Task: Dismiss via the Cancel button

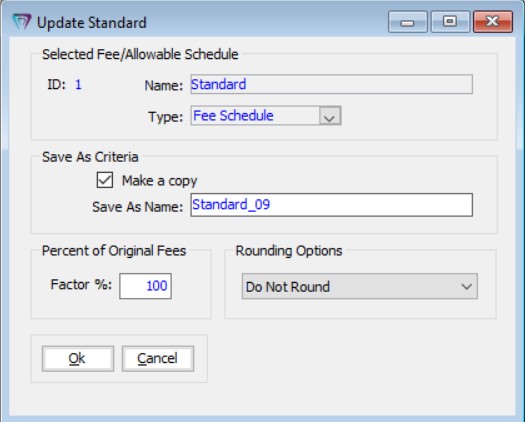Action: pyautogui.click(x=158, y=359)
